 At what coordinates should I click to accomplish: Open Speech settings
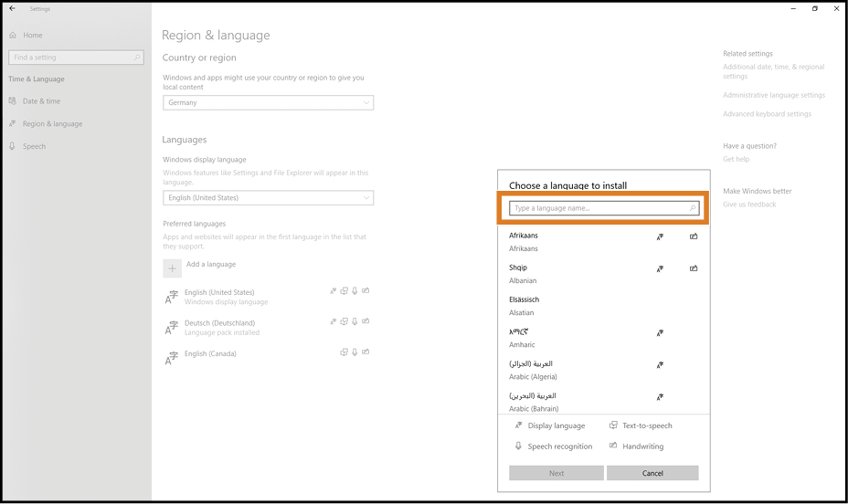coord(34,146)
